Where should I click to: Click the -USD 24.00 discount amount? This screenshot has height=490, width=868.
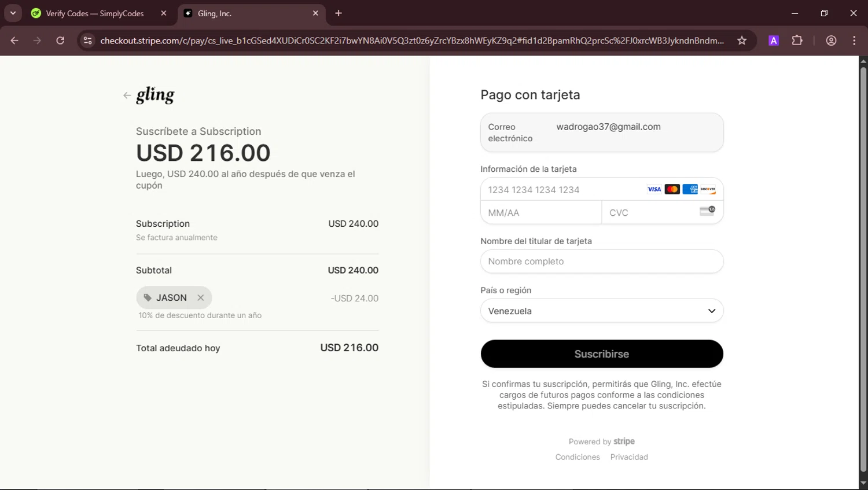pos(354,299)
